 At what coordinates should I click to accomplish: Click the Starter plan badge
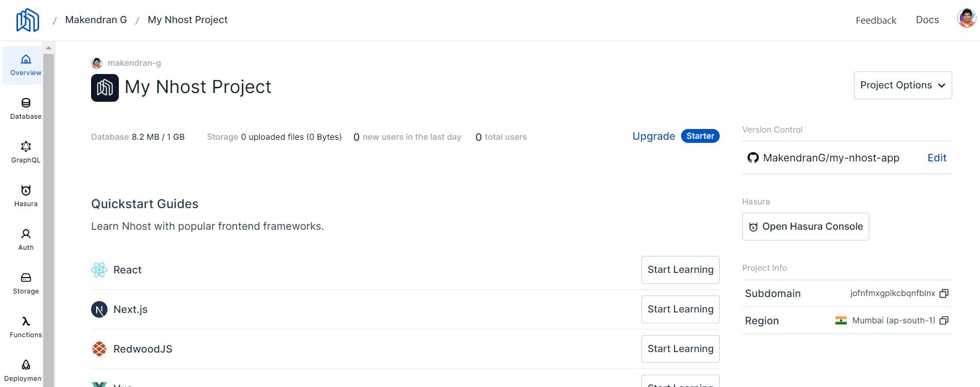700,136
